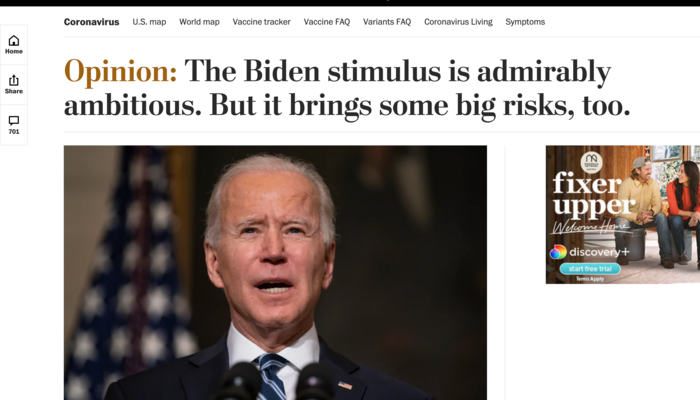The width and height of the screenshot is (700, 400).
Task: Go to Vaccine tracker
Action: pyautogui.click(x=262, y=22)
